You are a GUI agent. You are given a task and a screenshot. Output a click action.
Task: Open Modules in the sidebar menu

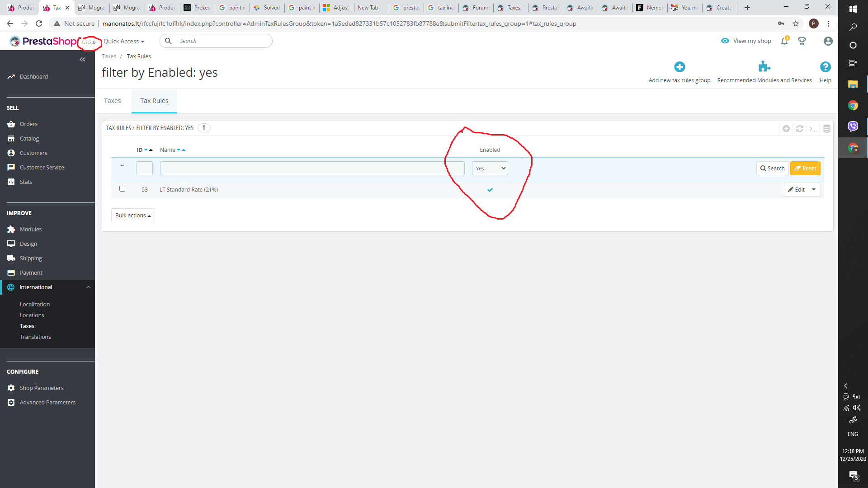pos(30,230)
